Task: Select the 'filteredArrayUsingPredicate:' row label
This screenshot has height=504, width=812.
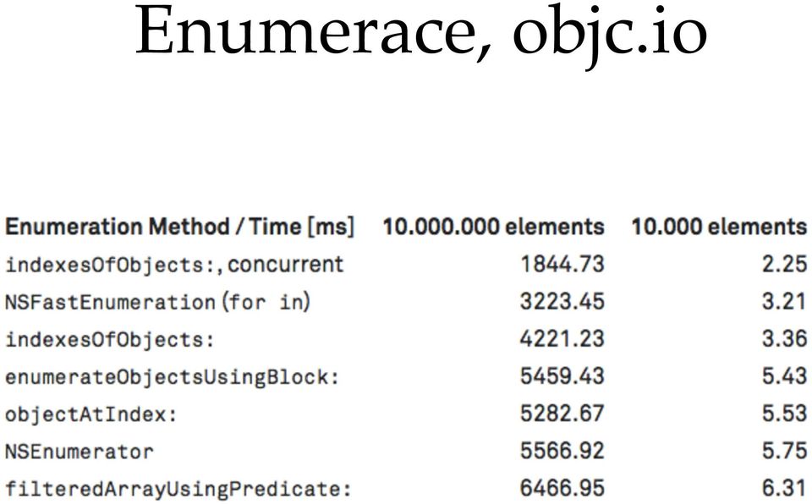Action: [x=178, y=489]
